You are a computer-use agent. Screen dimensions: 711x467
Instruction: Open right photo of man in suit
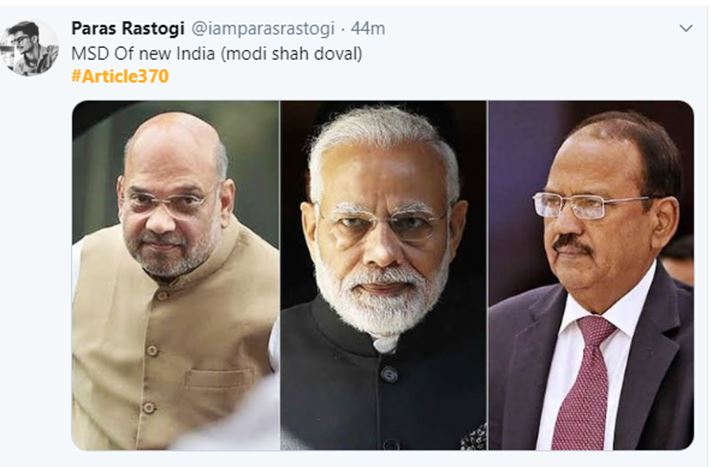point(591,275)
